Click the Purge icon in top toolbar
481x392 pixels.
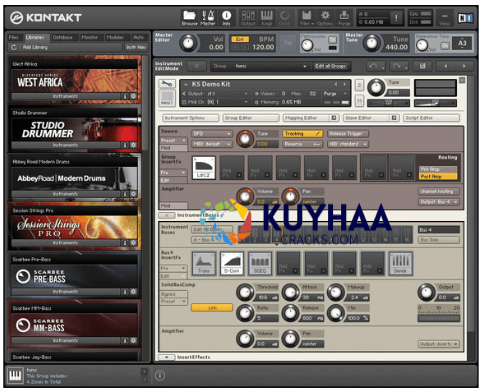344,17
